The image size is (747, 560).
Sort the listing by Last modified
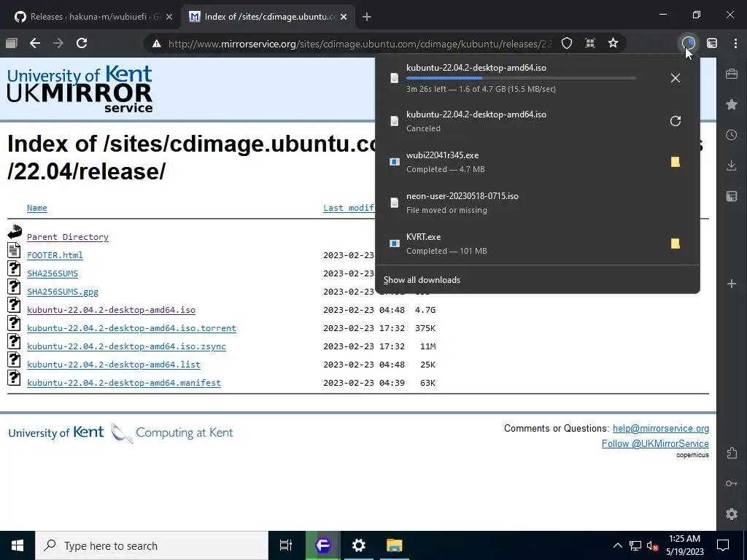(x=349, y=208)
